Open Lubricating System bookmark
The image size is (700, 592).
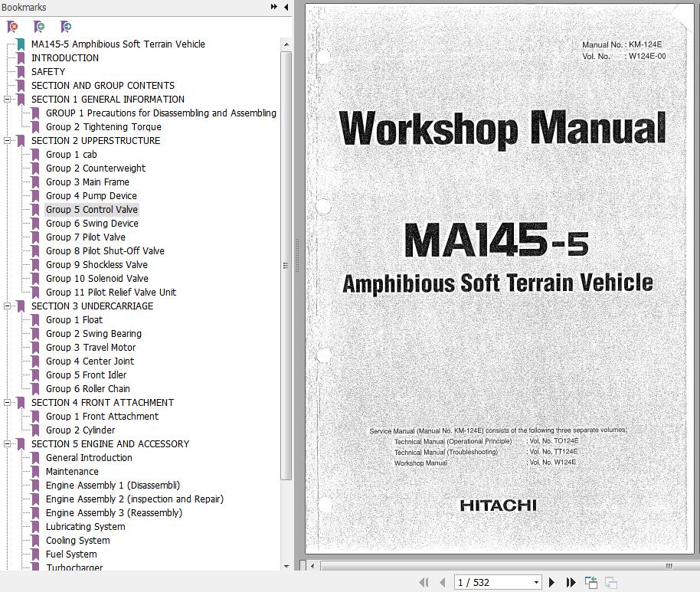(85, 526)
